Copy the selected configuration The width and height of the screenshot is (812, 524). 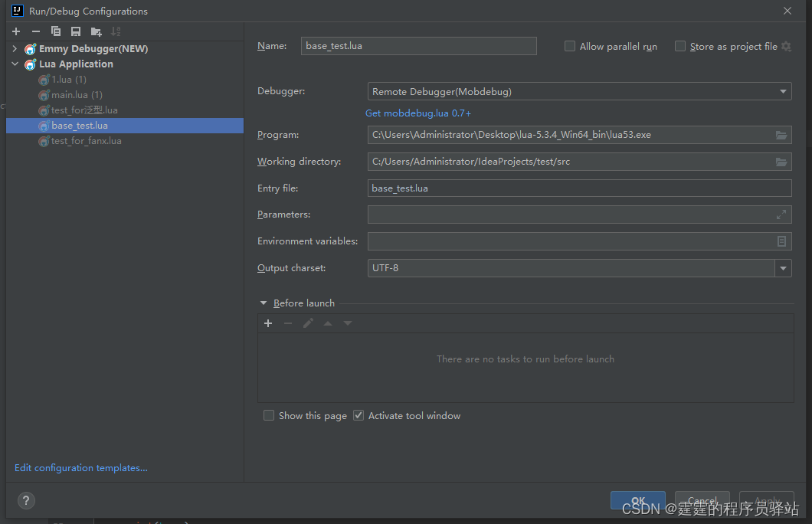tap(56, 31)
